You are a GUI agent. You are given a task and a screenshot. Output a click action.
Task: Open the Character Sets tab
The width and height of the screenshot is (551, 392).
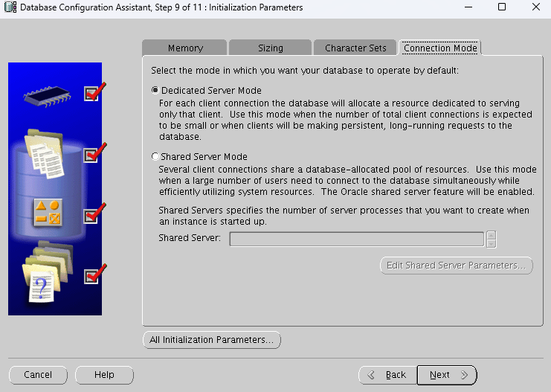click(x=355, y=48)
